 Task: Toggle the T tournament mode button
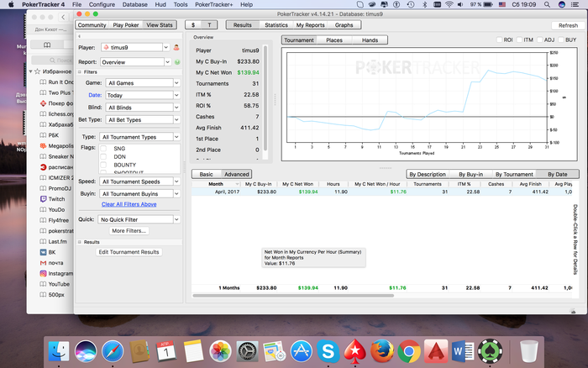click(x=209, y=25)
